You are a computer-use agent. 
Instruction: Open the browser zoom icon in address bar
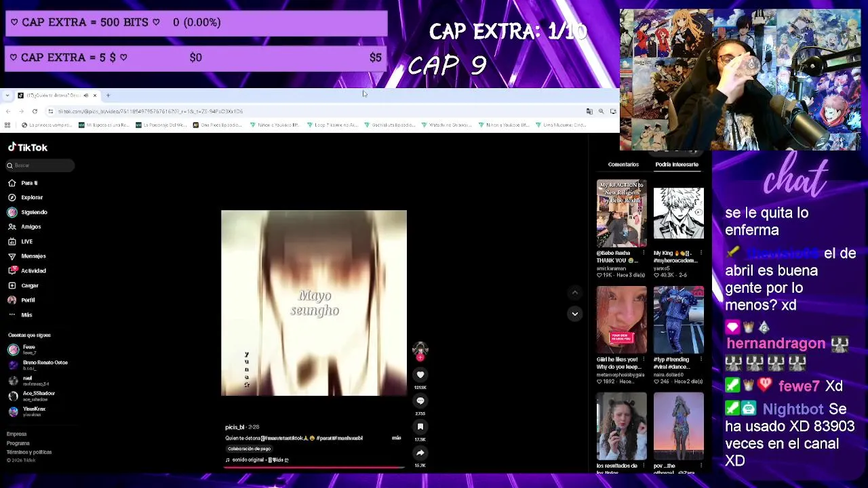point(601,111)
